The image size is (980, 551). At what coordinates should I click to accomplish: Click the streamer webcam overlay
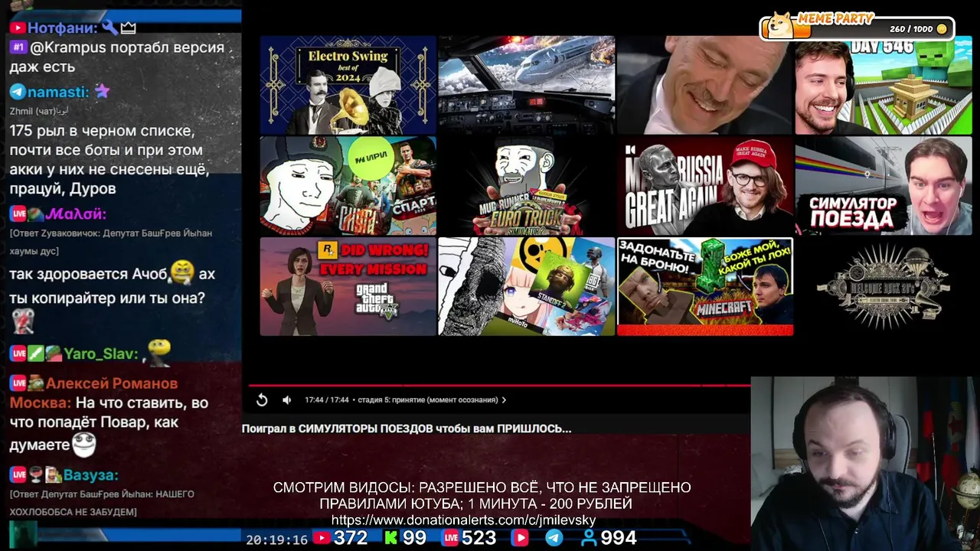coord(865,463)
